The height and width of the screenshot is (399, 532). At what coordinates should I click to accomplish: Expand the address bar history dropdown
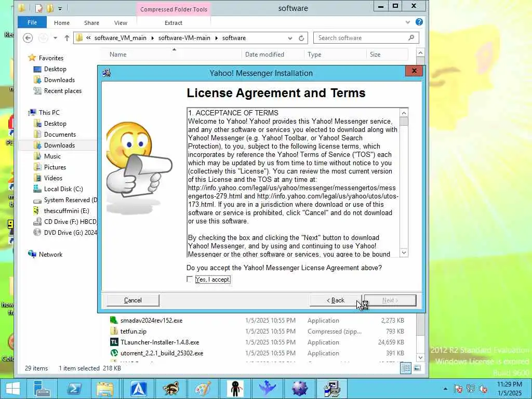pos(290,38)
